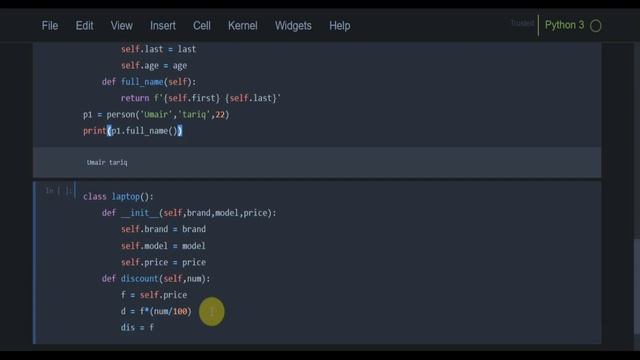Viewport: 640px width, 360px height.
Task: Click the Python 3 kernel name
Action: point(564,25)
